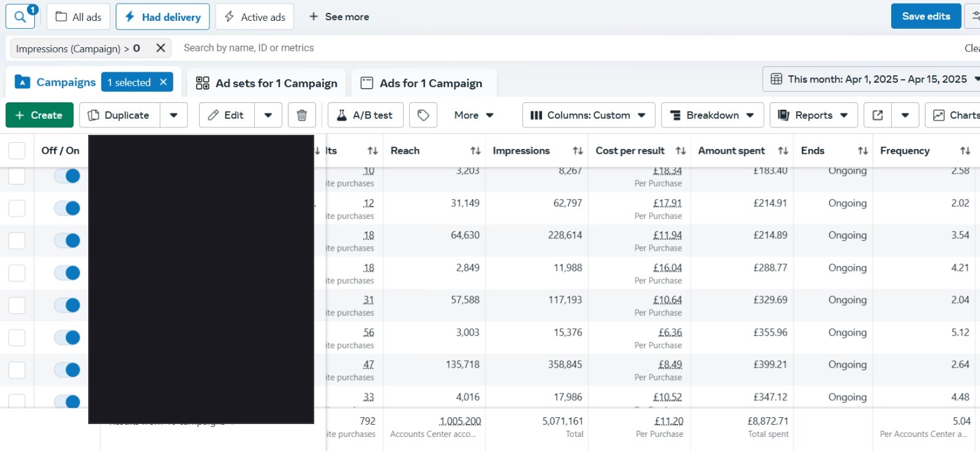Screen dimensions: 980x451
Task: Open the Charts panel button
Action: (953, 115)
